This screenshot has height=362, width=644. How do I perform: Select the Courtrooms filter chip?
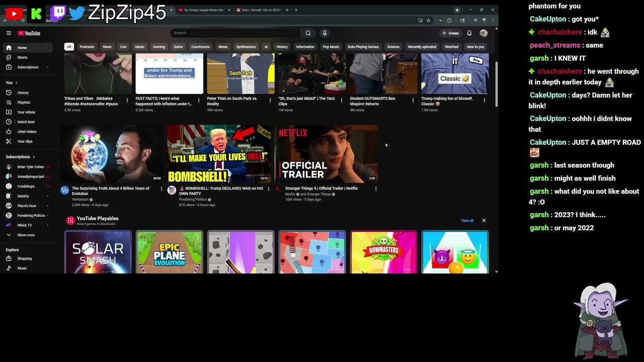[200, 47]
